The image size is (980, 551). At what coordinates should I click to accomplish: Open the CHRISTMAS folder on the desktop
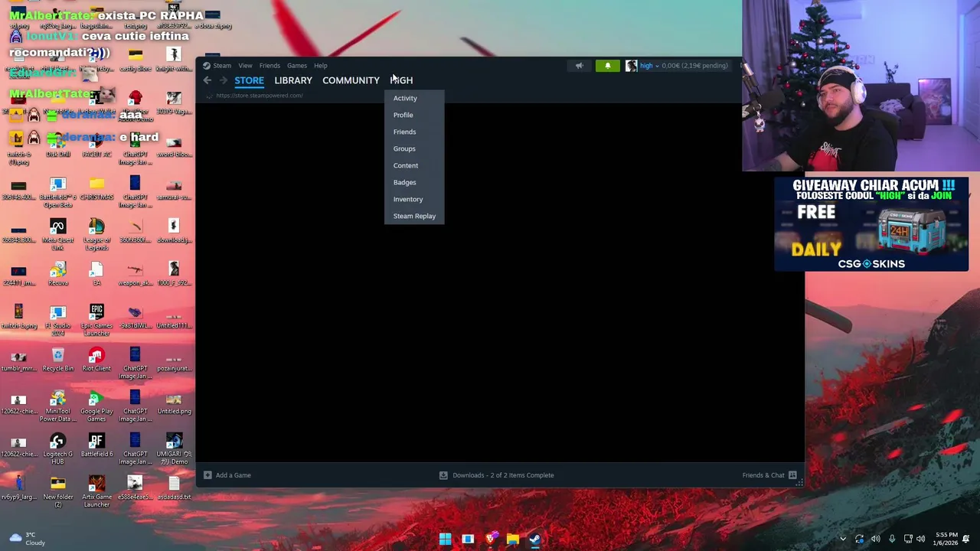[x=96, y=188]
